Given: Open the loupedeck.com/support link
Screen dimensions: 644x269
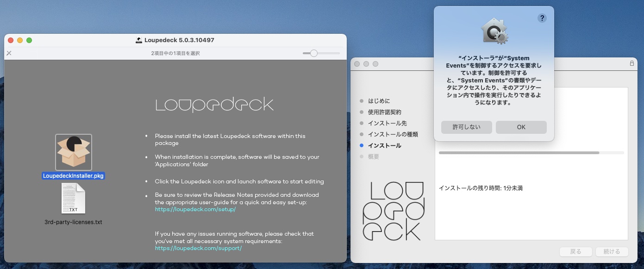Looking at the screenshot, I should (x=198, y=248).
